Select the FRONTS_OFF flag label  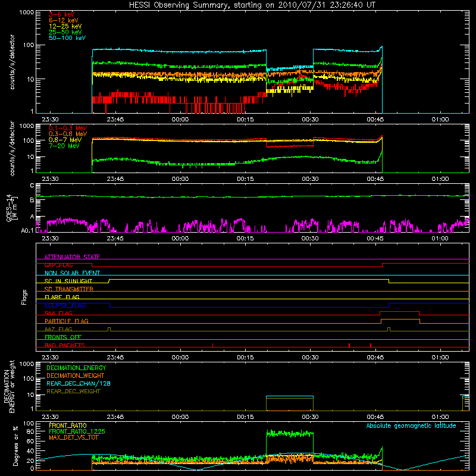pos(63,337)
